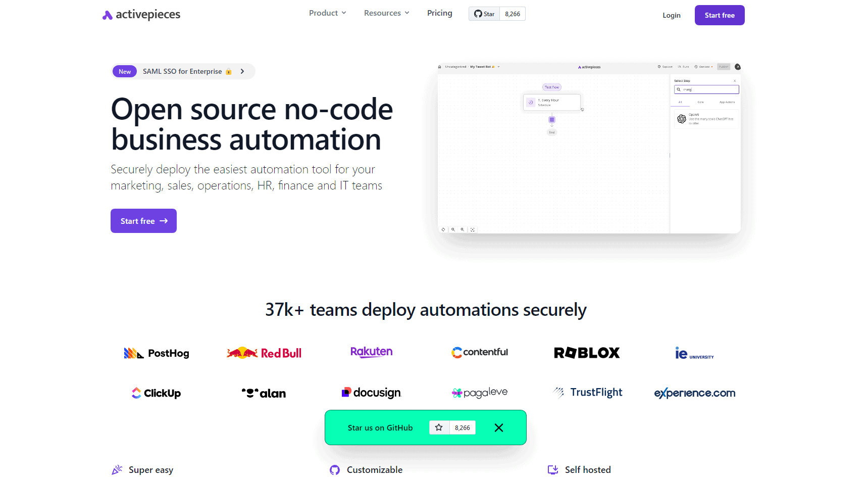Expand the Resources dropdown menu
Screen dimensions: 868x477
pos(386,13)
